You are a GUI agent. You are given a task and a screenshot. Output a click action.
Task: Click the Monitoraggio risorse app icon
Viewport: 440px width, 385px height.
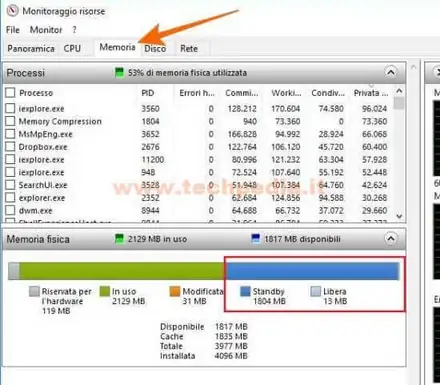tap(12, 11)
